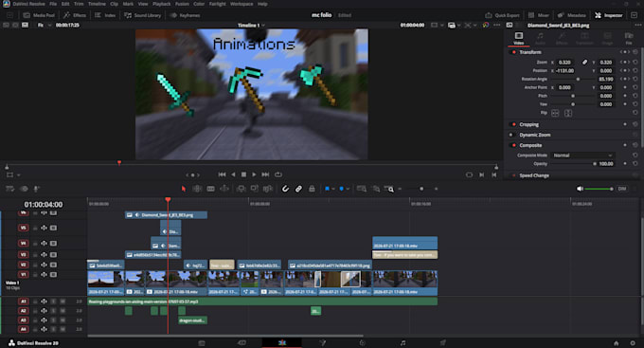This screenshot has width=644, height=348.
Task: Mute the monitor speaker icon
Action: (580, 189)
